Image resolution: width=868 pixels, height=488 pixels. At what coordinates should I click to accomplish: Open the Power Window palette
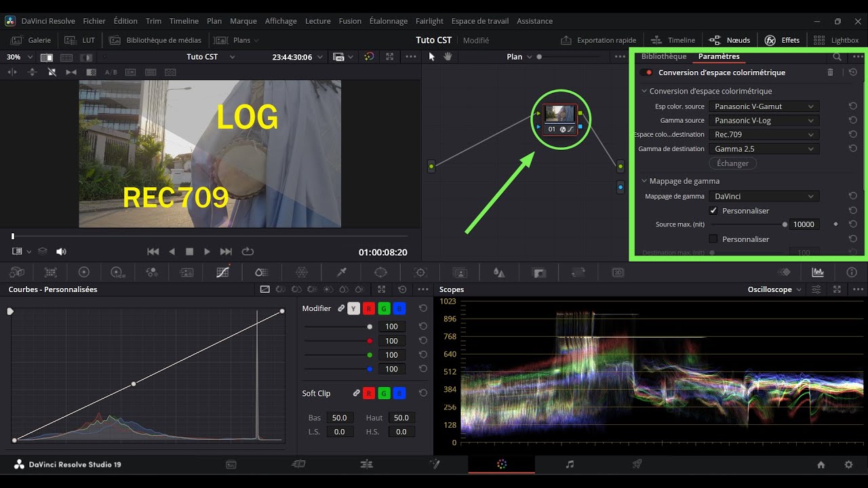[380, 272]
